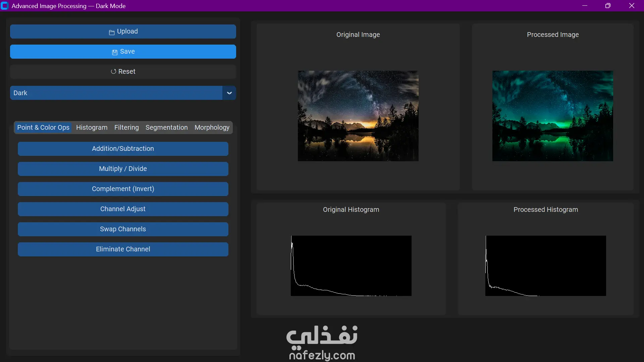This screenshot has width=644, height=362.
Task: Click the Swap Channels button
Action: pos(123,229)
